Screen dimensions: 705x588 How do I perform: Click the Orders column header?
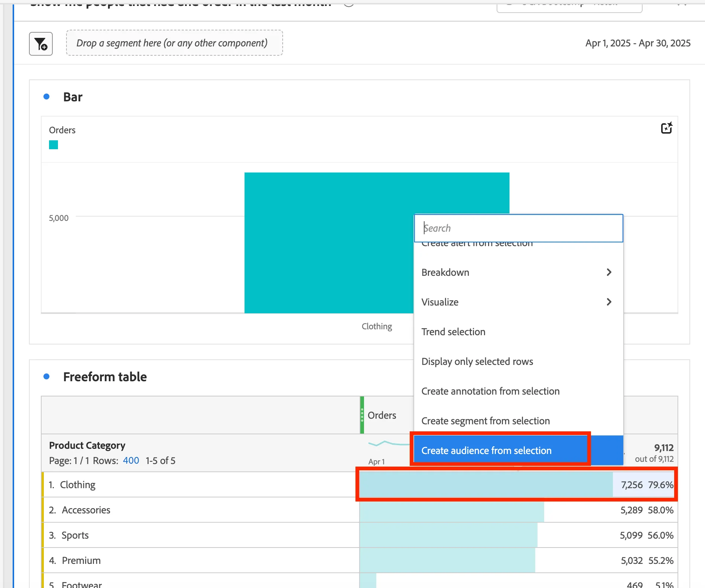(382, 415)
